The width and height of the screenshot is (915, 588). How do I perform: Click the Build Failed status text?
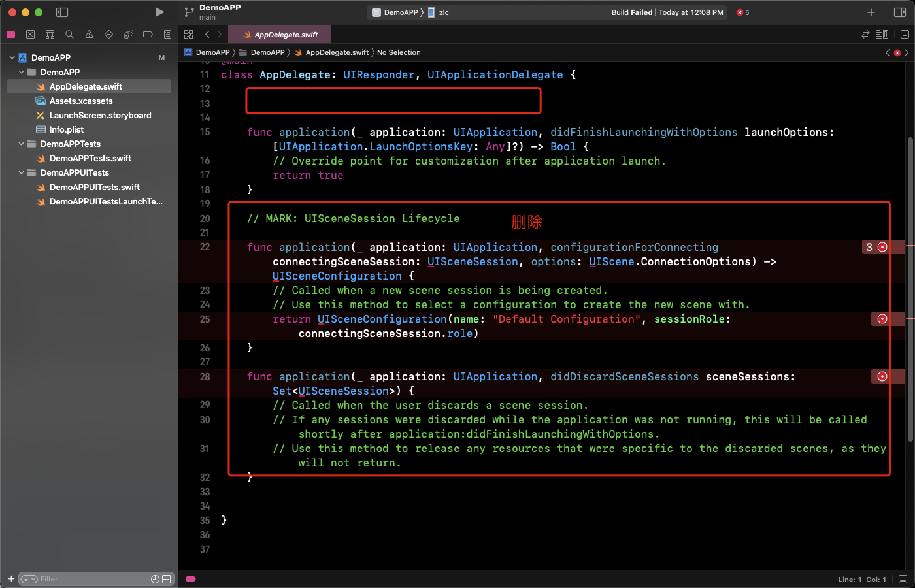[x=632, y=12]
